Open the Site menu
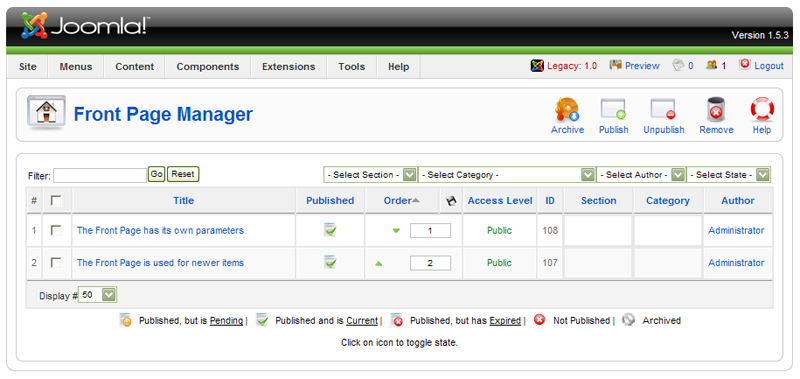The width and height of the screenshot is (800, 379). pyautogui.click(x=28, y=67)
